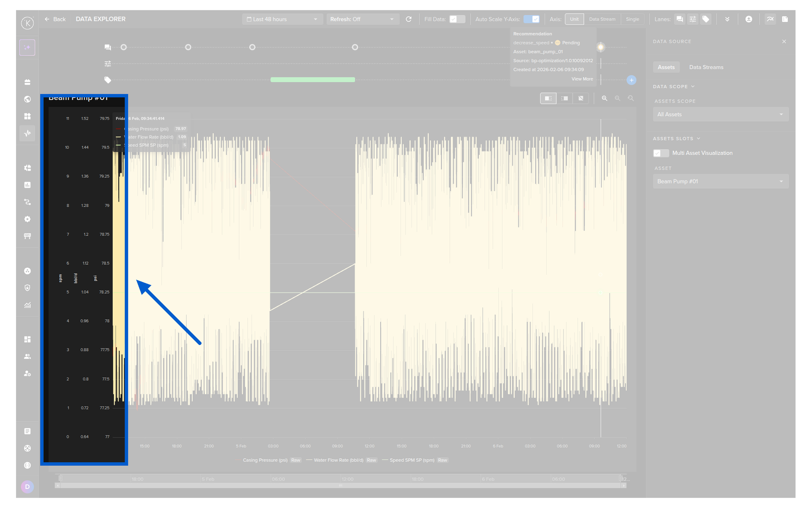812x508 pixels.
Task: Select the Single axis option
Action: click(632, 19)
